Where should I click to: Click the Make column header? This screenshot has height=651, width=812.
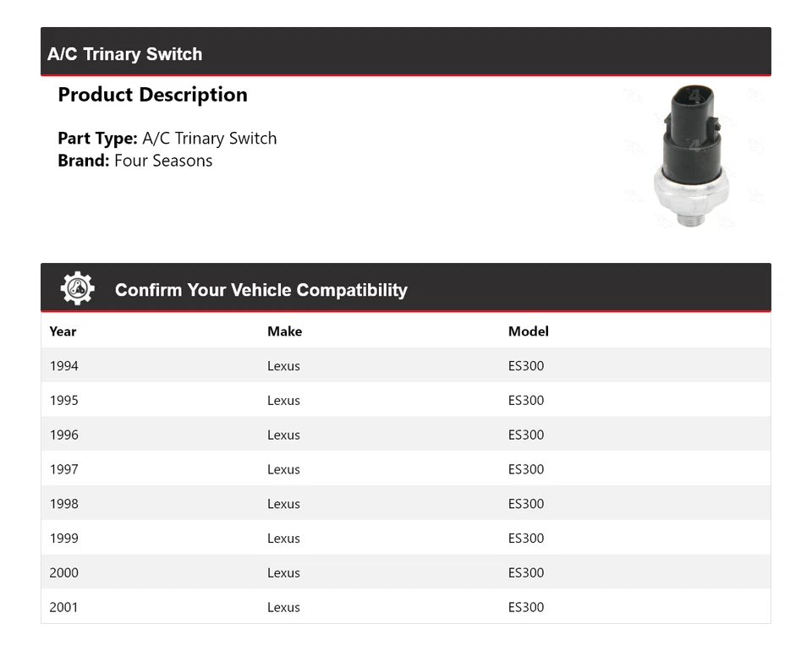coord(284,331)
